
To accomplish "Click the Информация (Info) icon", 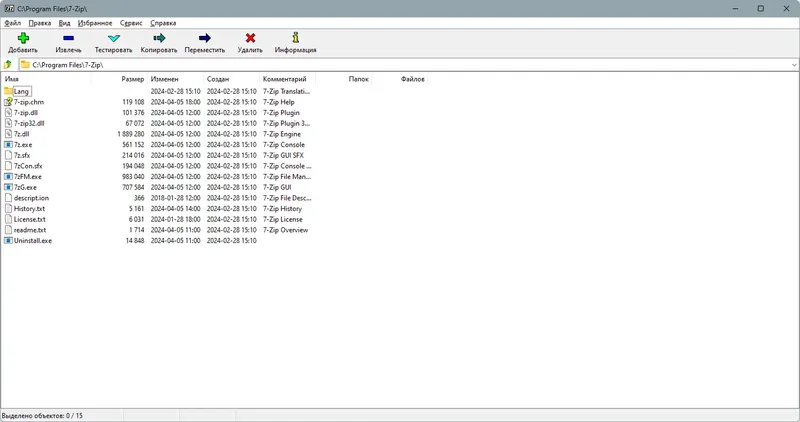I will [295, 37].
